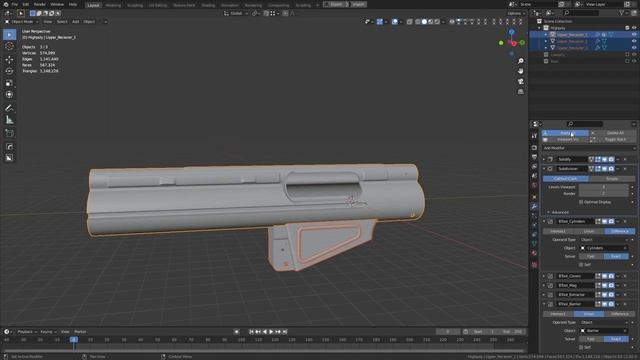The height and width of the screenshot is (360, 640).
Task: Select the Move tool in the toolbar
Action: (9, 60)
